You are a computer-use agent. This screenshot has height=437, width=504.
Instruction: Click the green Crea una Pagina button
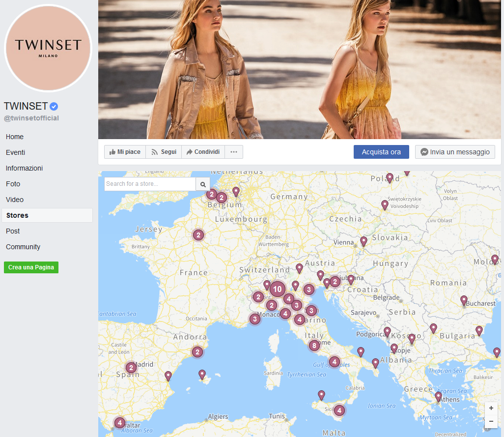coord(31,267)
